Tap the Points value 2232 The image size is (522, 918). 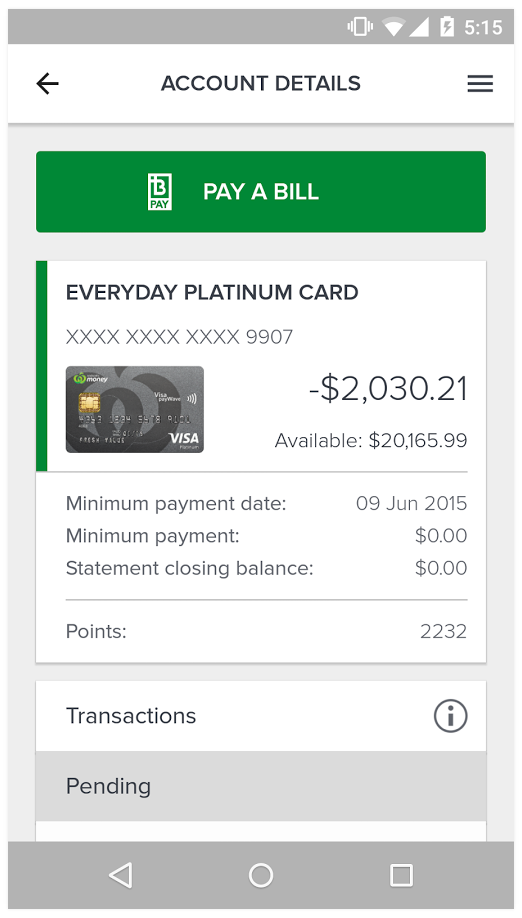pos(443,631)
